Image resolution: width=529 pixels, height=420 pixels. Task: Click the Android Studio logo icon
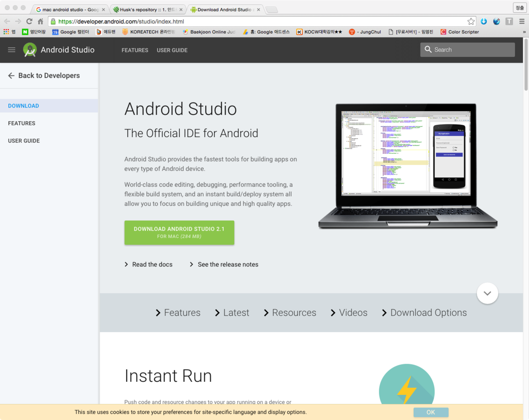(x=30, y=50)
